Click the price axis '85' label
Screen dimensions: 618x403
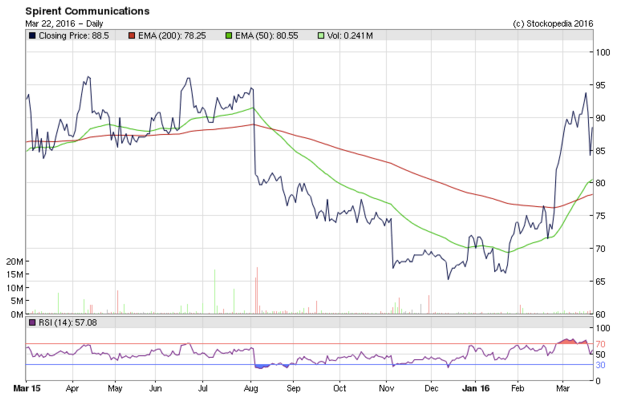pyautogui.click(x=600, y=151)
